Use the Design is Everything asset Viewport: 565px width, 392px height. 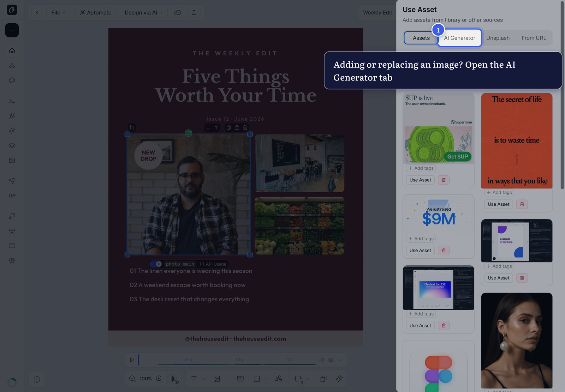tap(499, 278)
